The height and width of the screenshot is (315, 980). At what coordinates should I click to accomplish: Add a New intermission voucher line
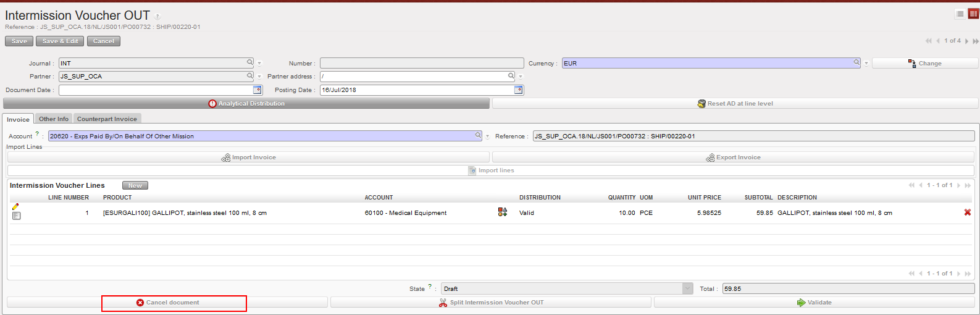pyautogui.click(x=135, y=185)
